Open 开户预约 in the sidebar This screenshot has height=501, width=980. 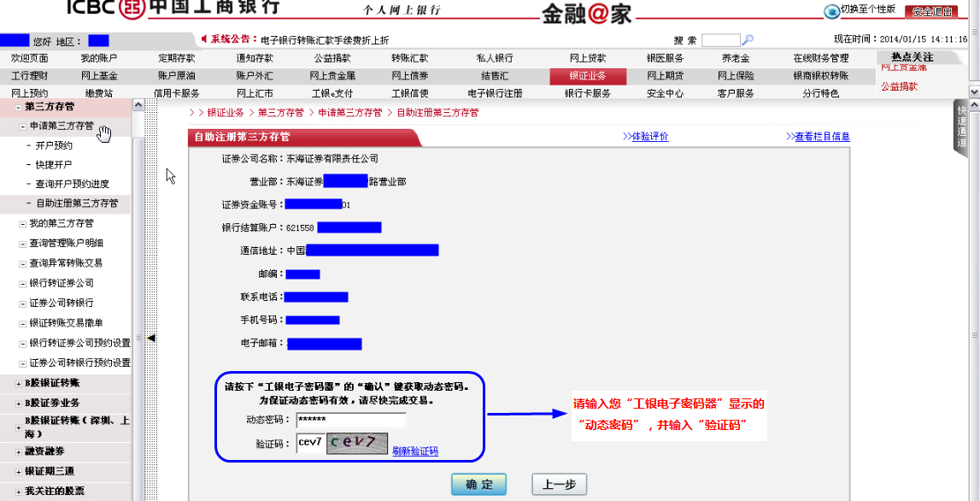(54, 145)
